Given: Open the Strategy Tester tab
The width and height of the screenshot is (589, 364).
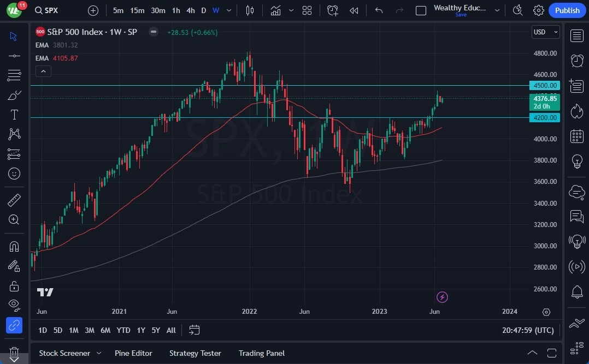Looking at the screenshot, I should 195,353.
